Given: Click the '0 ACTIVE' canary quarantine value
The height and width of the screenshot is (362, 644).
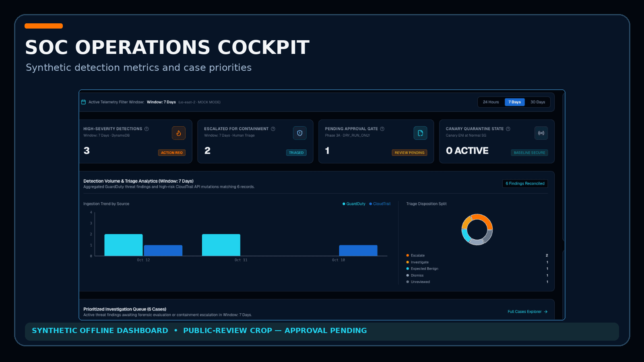Looking at the screenshot, I should [x=467, y=151].
